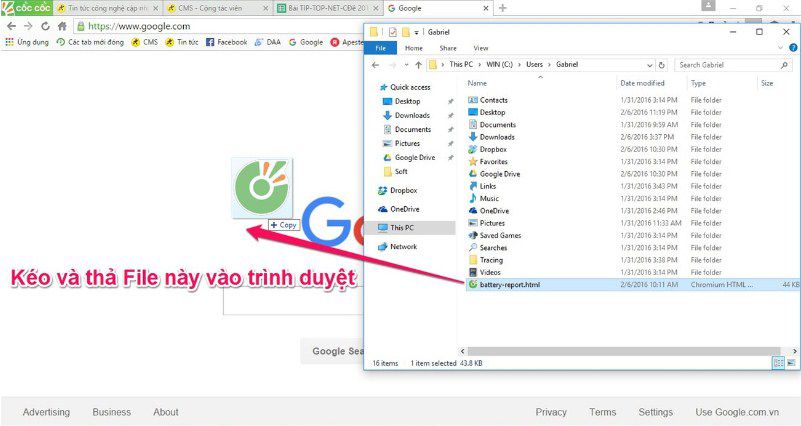Click the browser home icon
Viewport: 801px width, 426px height.
(x=62, y=26)
